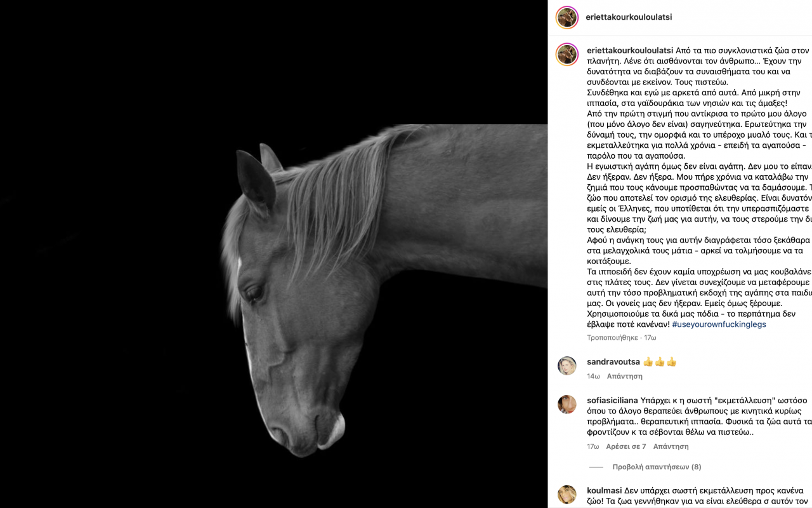812x508 pixels.
Task: Click the eriettakourkouloulatsi username in the caption
Action: [630, 50]
